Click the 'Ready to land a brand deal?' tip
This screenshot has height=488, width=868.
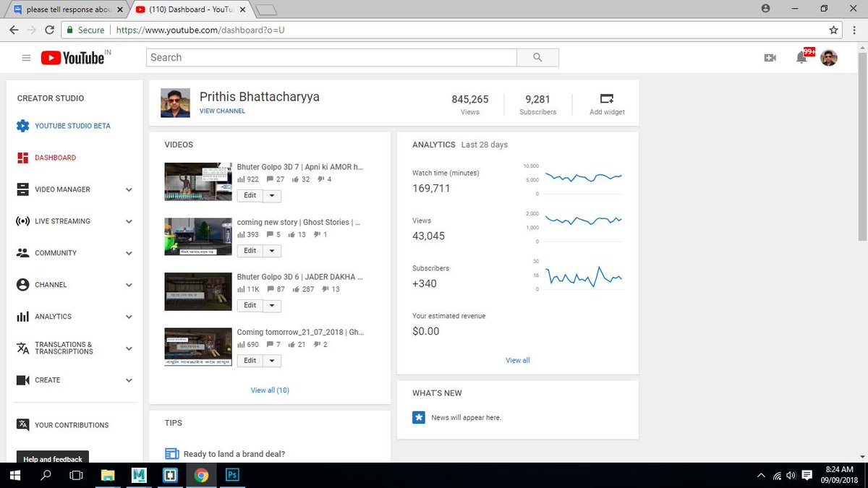(x=234, y=454)
